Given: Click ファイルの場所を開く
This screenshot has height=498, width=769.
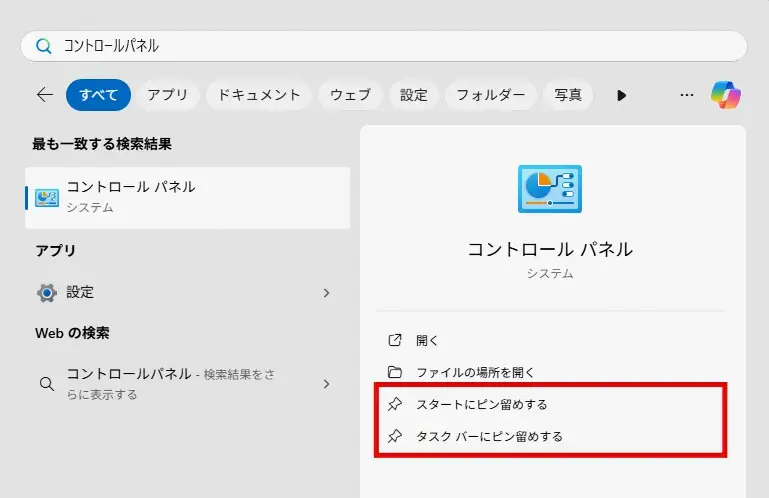Looking at the screenshot, I should (x=550, y=372).
